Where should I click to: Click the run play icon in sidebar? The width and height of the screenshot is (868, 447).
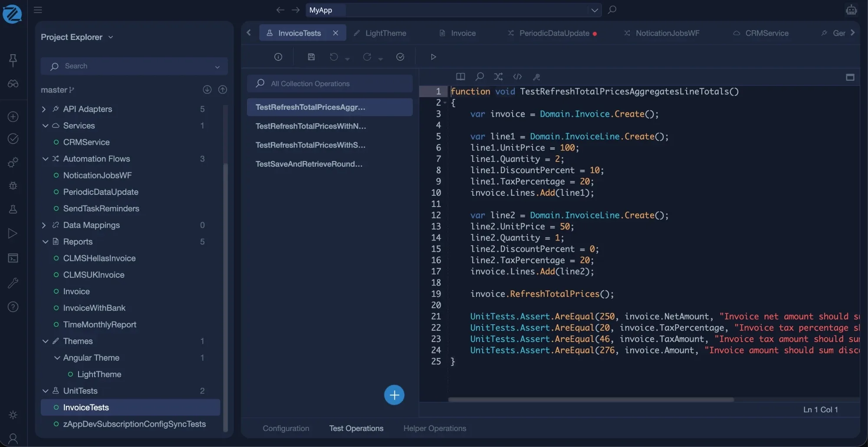(13, 233)
